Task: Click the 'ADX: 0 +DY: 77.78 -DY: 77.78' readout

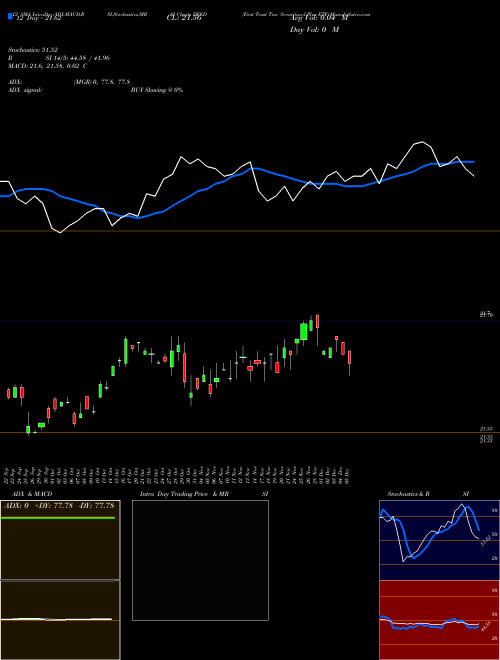Action: click(59, 506)
